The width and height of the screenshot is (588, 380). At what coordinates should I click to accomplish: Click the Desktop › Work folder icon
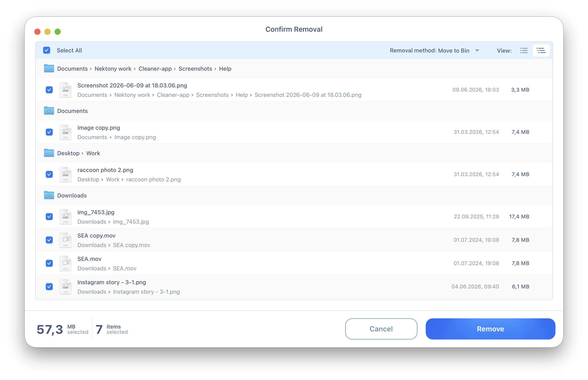(x=49, y=153)
